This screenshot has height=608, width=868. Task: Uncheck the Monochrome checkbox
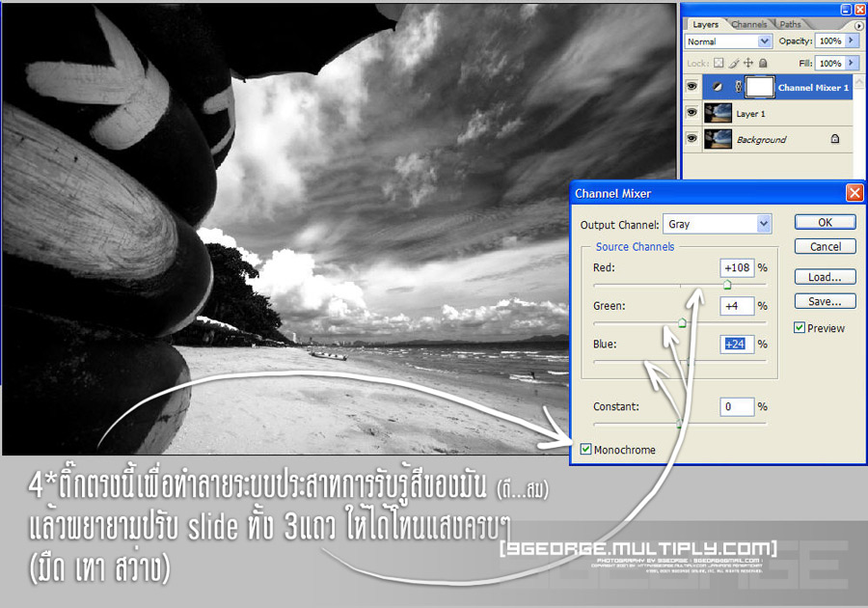(x=586, y=450)
